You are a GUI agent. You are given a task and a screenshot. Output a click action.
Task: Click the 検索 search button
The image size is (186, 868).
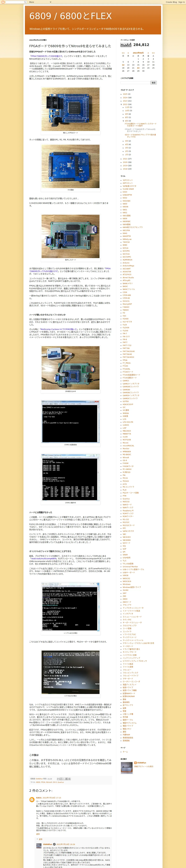154,83
